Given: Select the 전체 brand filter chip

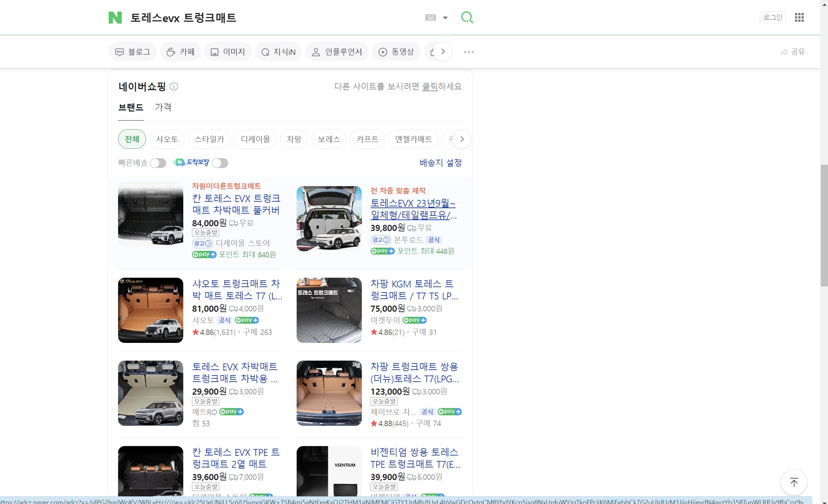Looking at the screenshot, I should [x=132, y=139].
